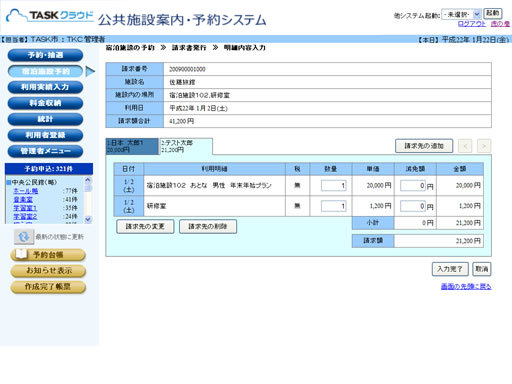
Task: Click the 取消 button
Action: click(x=482, y=269)
